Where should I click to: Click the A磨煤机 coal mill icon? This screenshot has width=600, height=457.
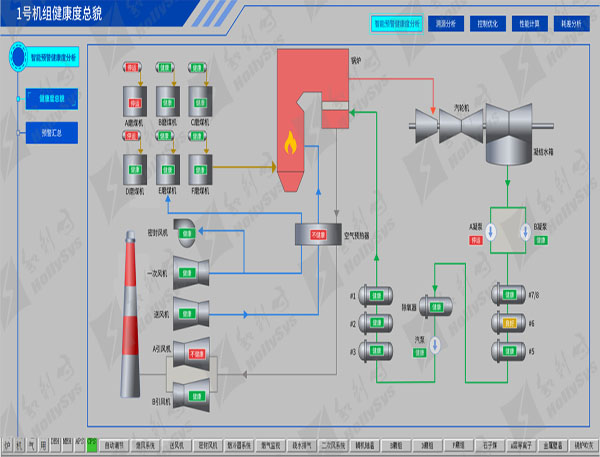pos(135,101)
